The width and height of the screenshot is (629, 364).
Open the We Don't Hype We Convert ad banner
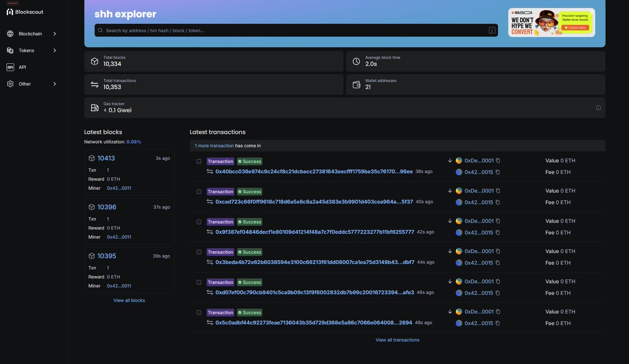click(551, 23)
